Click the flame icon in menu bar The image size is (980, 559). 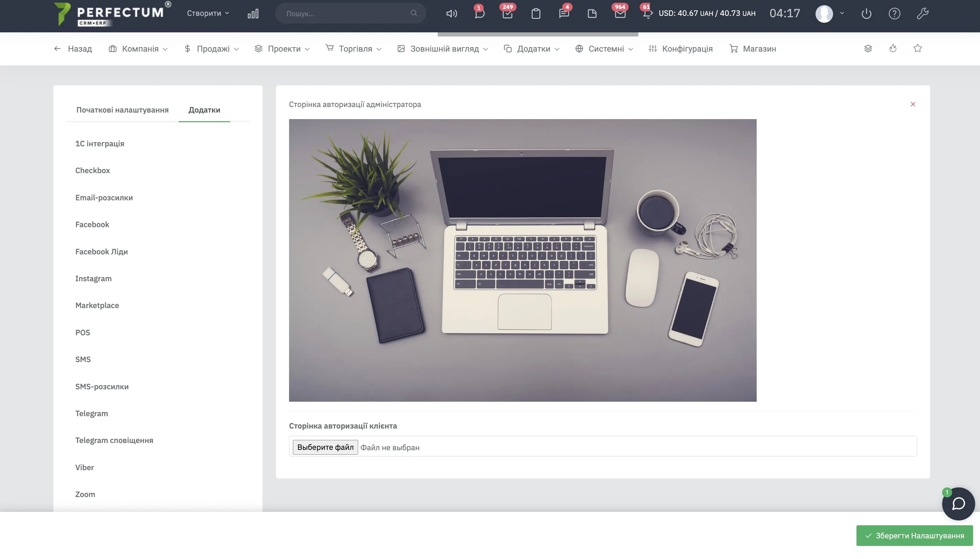(893, 49)
